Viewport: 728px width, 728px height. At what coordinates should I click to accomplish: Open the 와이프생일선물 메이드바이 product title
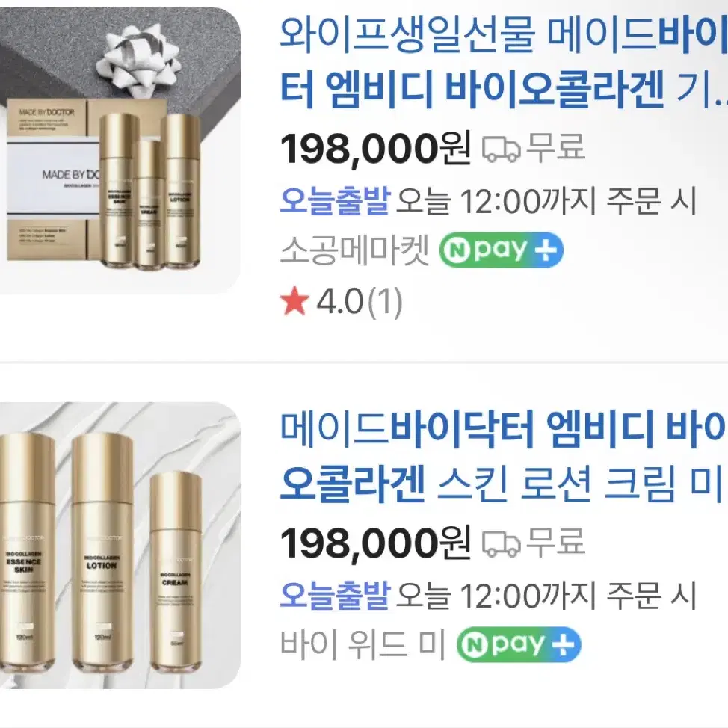click(504, 61)
